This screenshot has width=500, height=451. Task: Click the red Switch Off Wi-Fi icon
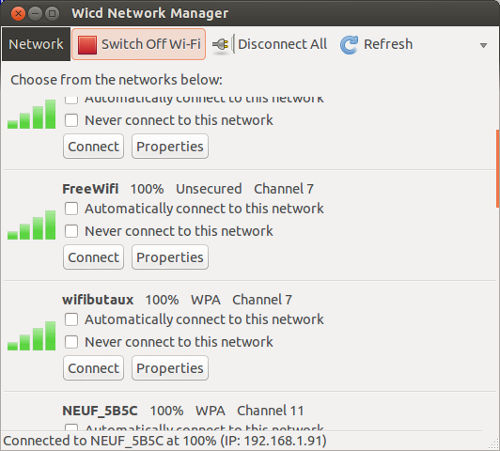(87, 45)
